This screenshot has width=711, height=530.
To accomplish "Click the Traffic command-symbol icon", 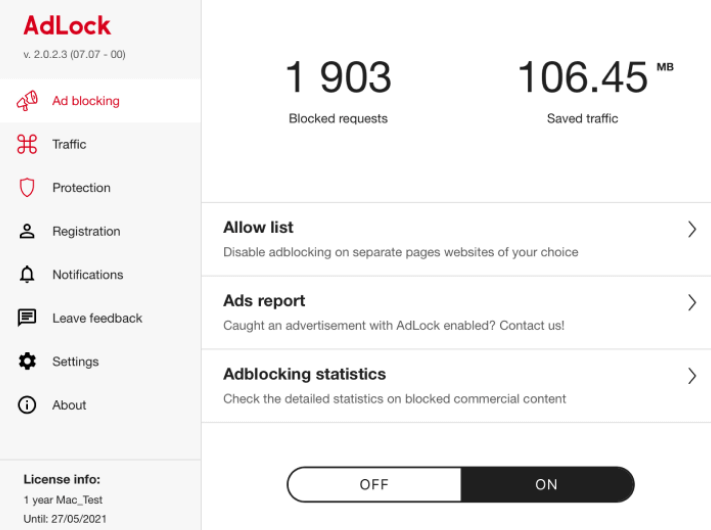I will point(27,144).
